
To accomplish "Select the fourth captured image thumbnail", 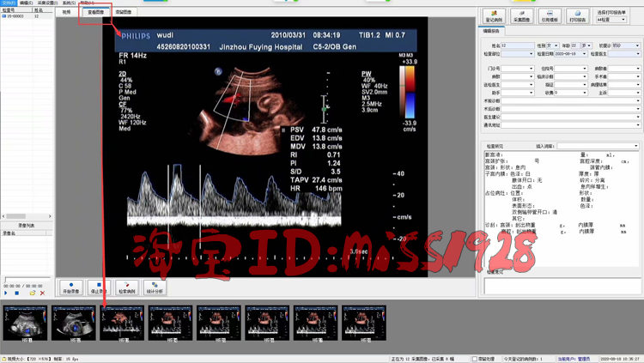I will point(171,324).
